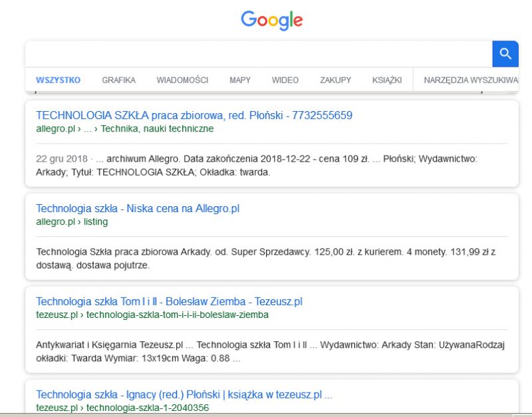Switch to the MAPY tab
The width and height of the screenshot is (532, 417).
pyautogui.click(x=240, y=80)
